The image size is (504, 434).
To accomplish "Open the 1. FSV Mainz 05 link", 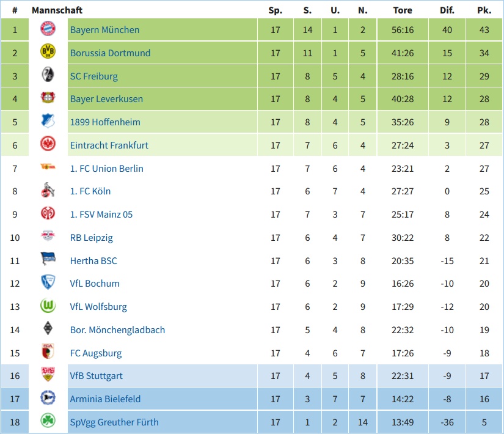I will (101, 215).
